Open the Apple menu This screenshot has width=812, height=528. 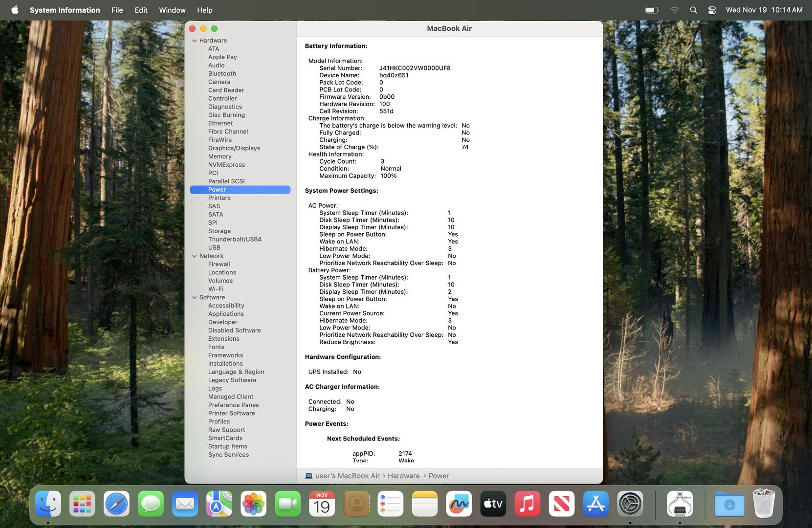click(x=15, y=10)
